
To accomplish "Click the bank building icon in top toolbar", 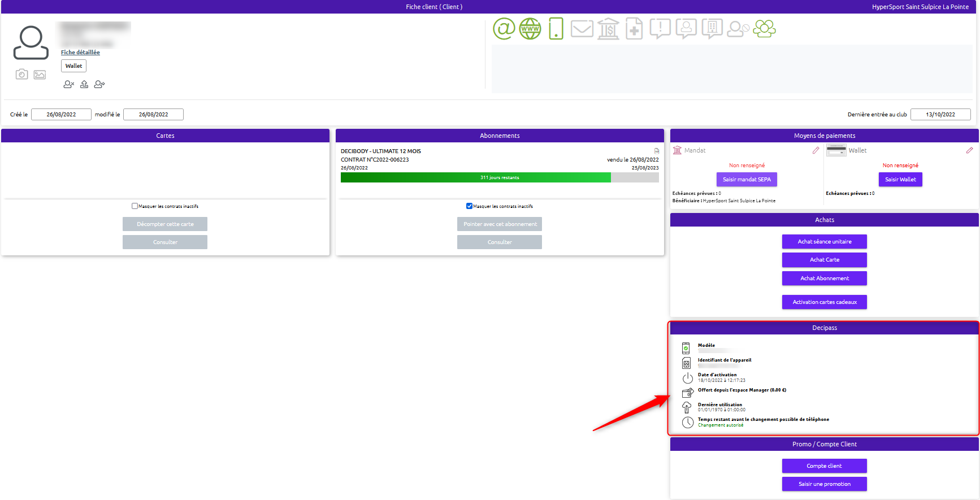I will (x=608, y=28).
